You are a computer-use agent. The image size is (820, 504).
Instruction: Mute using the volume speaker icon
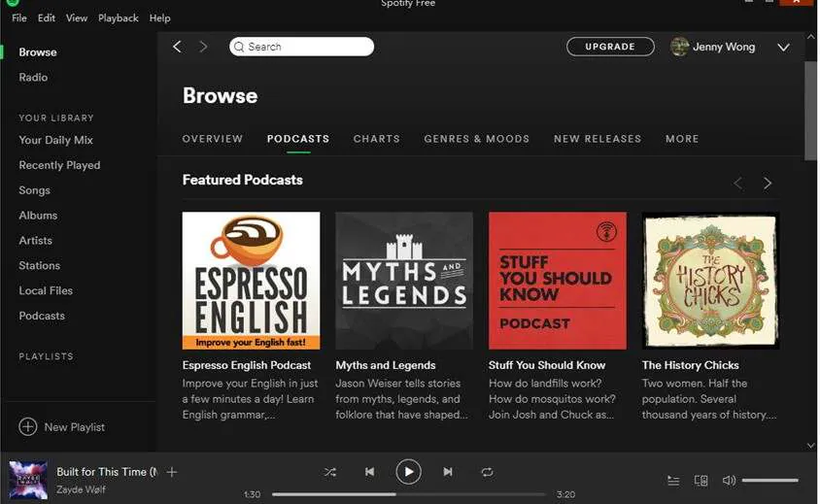[x=729, y=480]
